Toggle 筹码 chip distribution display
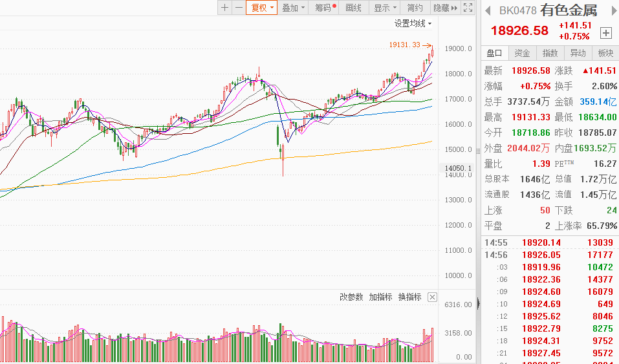The width and height of the screenshot is (619, 364). [325, 8]
